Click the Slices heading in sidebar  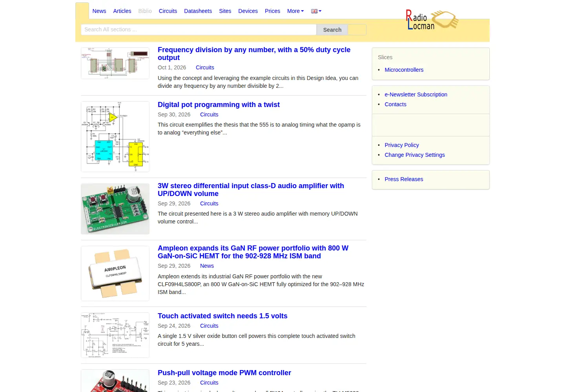tap(385, 57)
